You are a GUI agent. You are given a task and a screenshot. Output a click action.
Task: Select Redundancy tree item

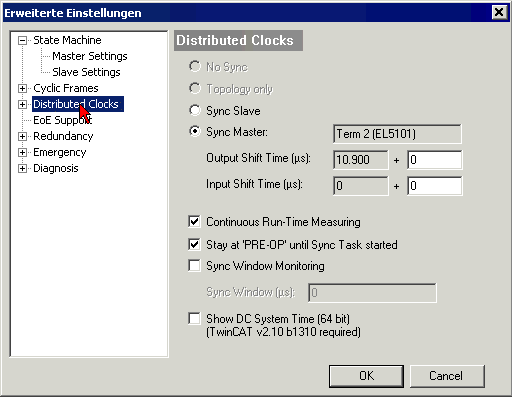point(63,136)
